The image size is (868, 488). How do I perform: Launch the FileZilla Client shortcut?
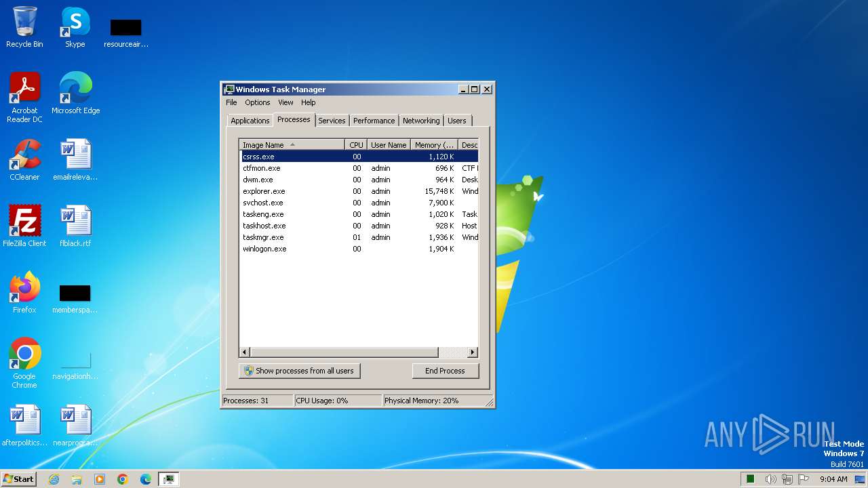coord(24,226)
